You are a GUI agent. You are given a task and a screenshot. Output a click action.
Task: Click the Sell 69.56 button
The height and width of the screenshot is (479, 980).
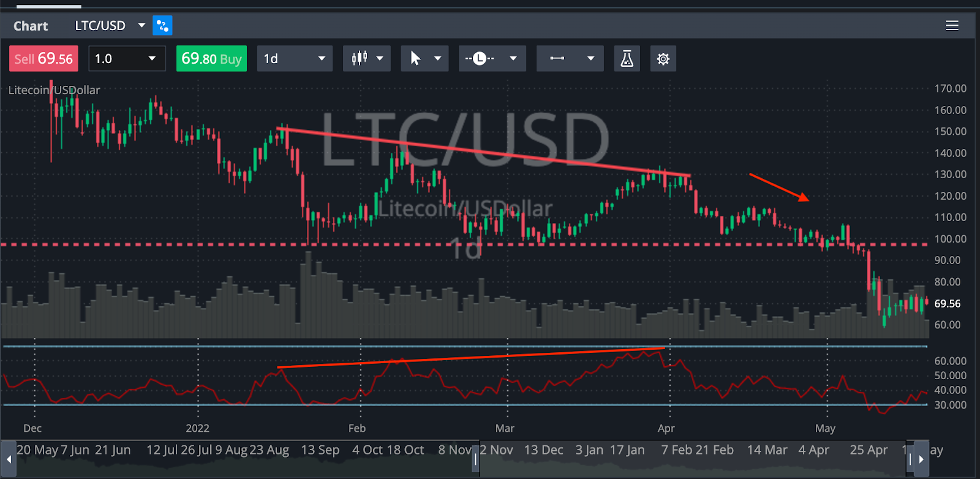(x=43, y=59)
